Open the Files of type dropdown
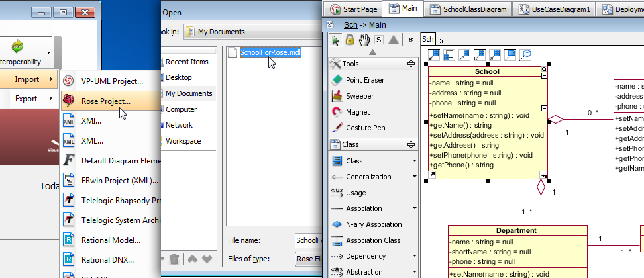644x278 pixels. tap(309, 259)
